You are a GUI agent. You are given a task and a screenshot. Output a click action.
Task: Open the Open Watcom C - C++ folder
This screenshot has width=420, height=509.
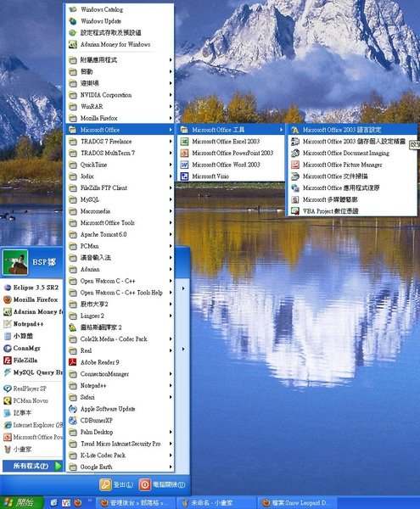120,281
